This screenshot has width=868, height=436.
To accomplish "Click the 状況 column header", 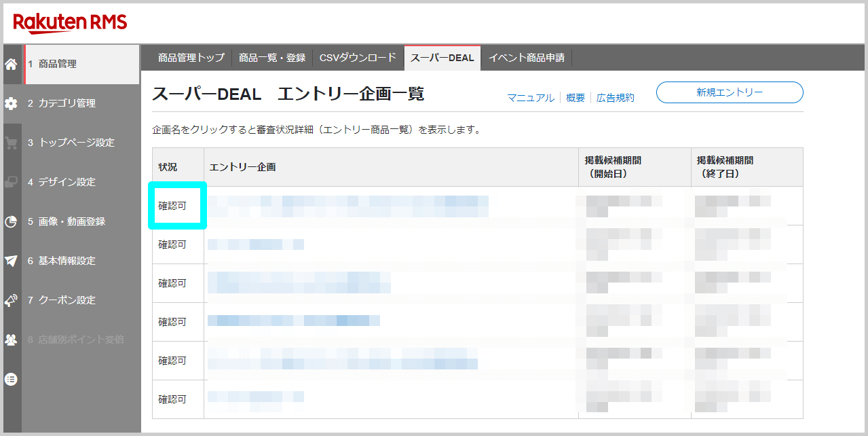I will (x=178, y=167).
